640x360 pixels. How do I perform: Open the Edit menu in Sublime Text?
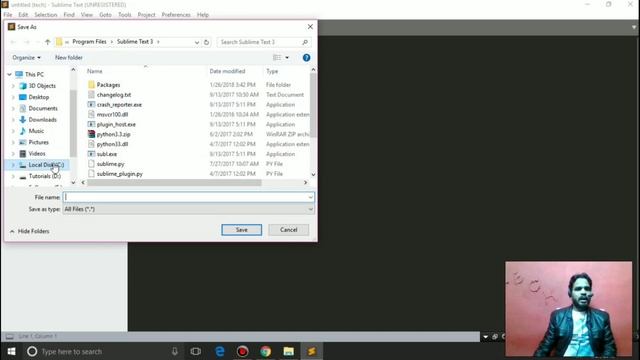(23, 15)
